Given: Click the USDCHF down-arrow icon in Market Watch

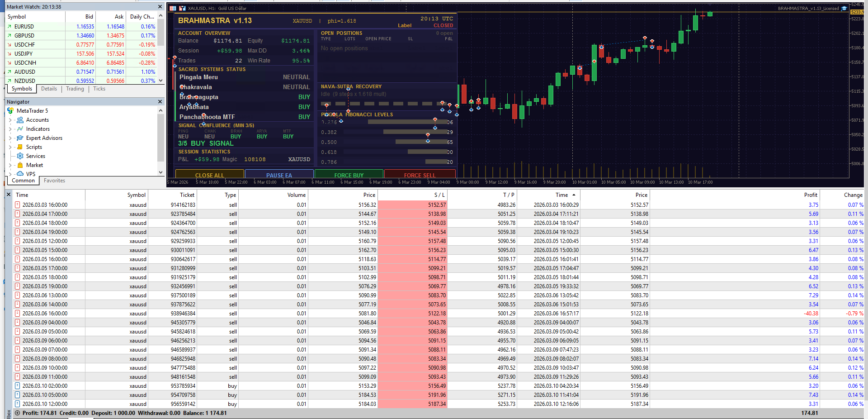Looking at the screenshot, I should point(9,45).
